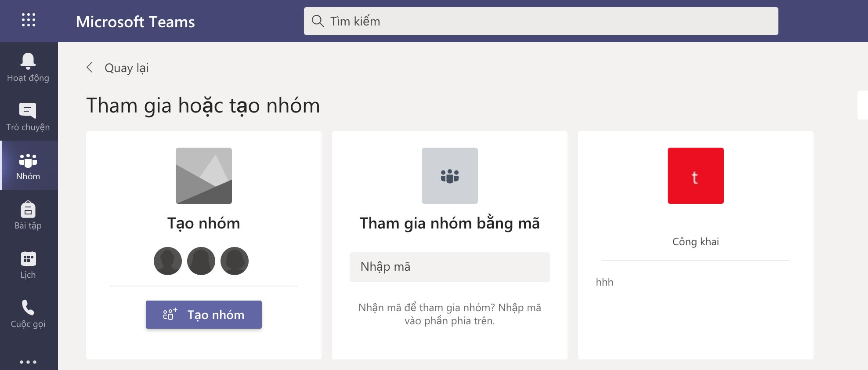Click the Microsoft Teams title

135,22
